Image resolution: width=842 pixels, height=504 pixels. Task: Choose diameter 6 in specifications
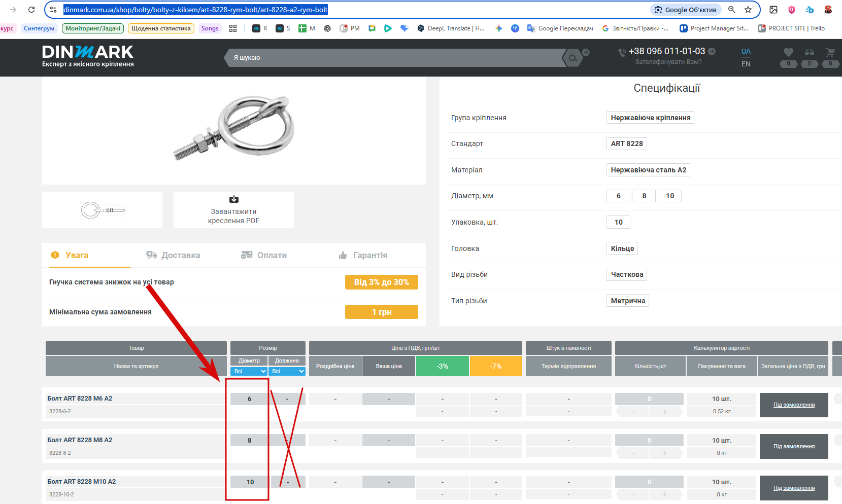[x=618, y=196]
